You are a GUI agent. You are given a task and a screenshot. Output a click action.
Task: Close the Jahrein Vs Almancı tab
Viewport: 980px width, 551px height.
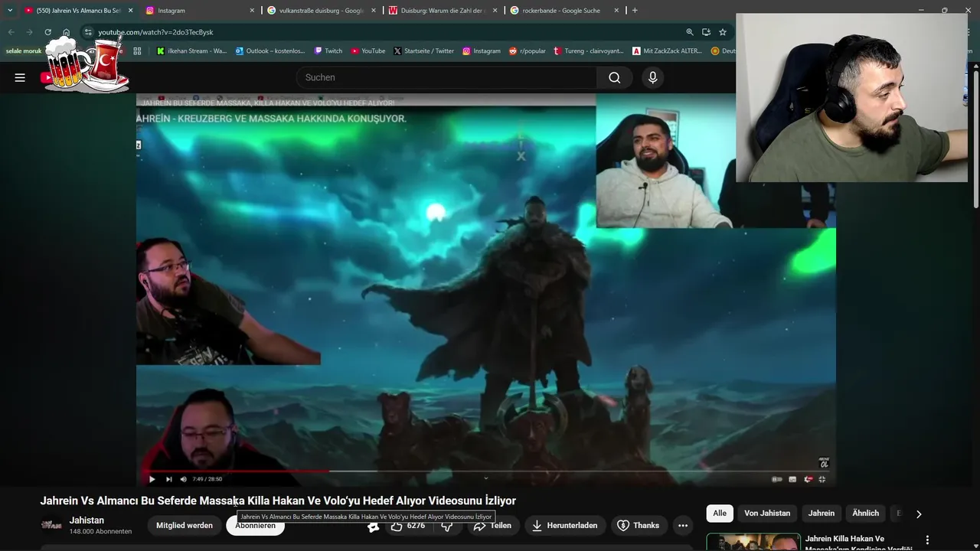[130, 11]
